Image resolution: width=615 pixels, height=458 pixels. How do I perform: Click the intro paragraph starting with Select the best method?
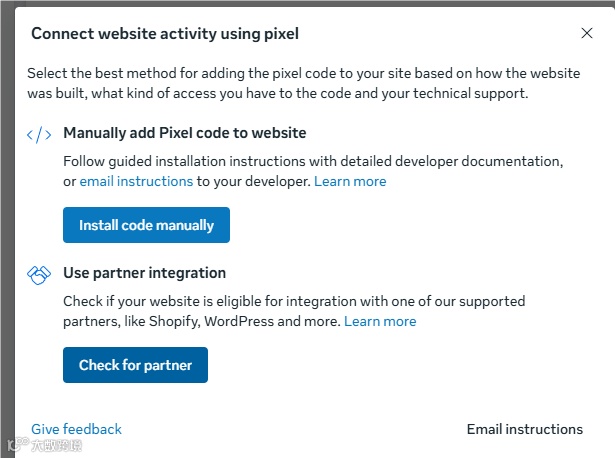click(277, 82)
